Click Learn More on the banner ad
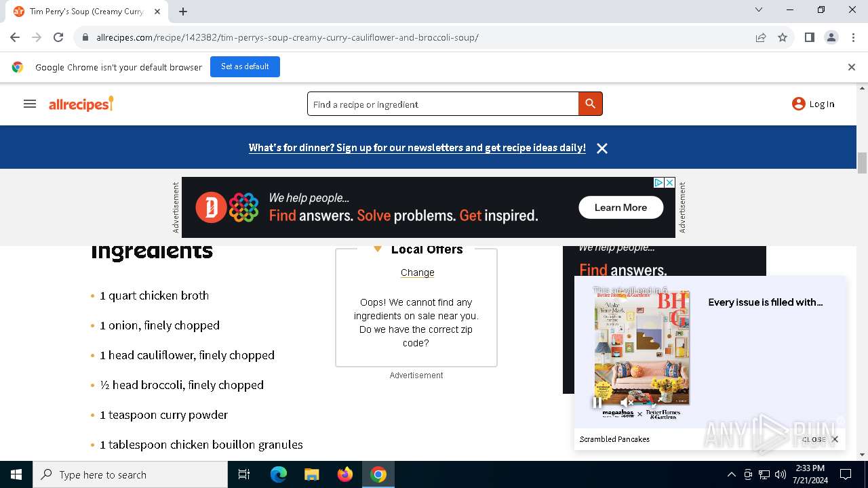868x488 pixels. pos(620,207)
